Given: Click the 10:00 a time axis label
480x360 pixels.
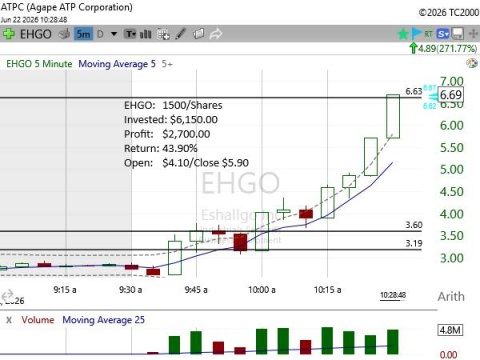Looking at the screenshot, I should click(x=262, y=290).
